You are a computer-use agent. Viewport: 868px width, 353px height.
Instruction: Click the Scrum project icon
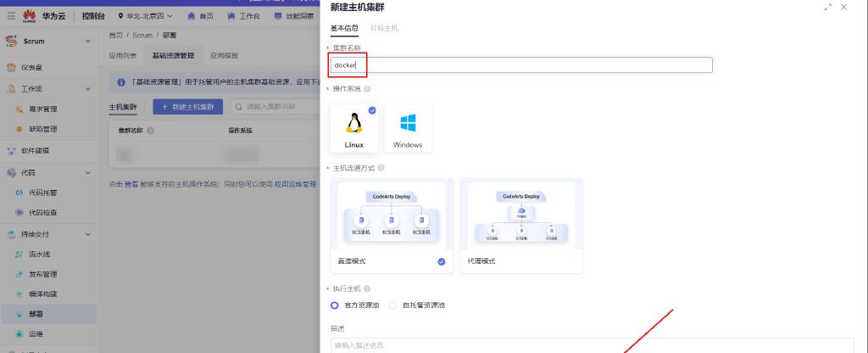pos(11,41)
